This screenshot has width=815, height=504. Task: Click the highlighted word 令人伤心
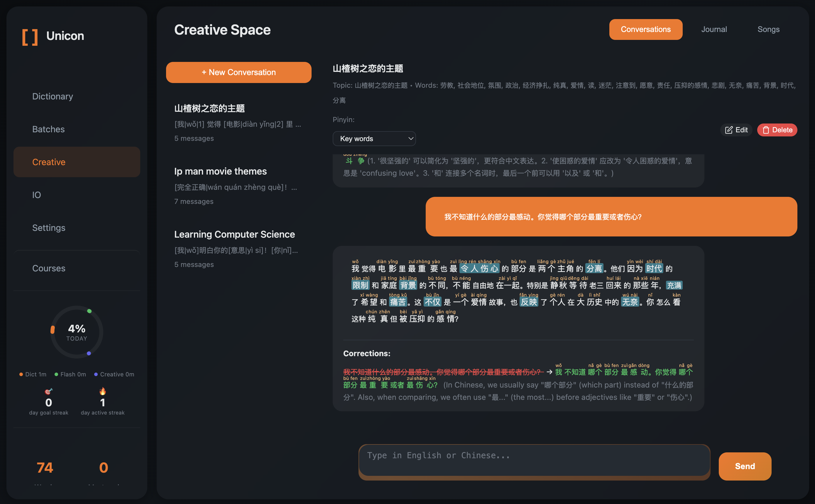(x=479, y=269)
